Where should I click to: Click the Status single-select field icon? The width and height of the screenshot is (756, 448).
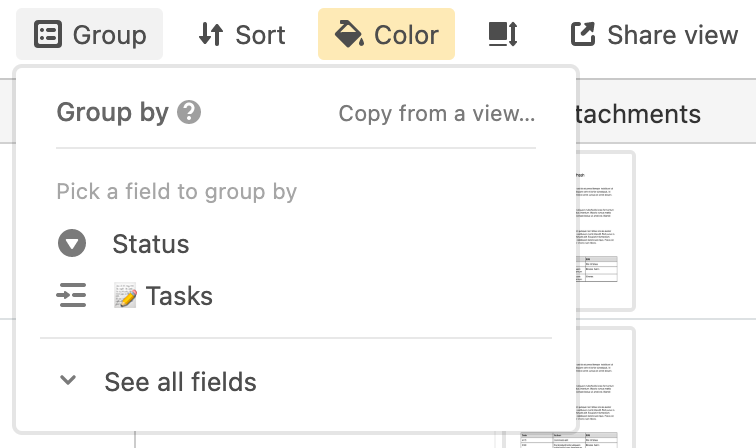(x=72, y=243)
